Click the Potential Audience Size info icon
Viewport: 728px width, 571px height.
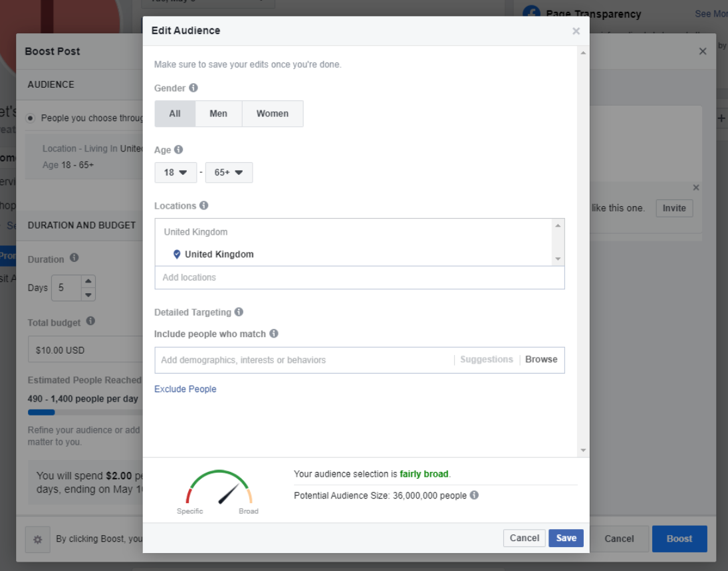[x=474, y=495]
